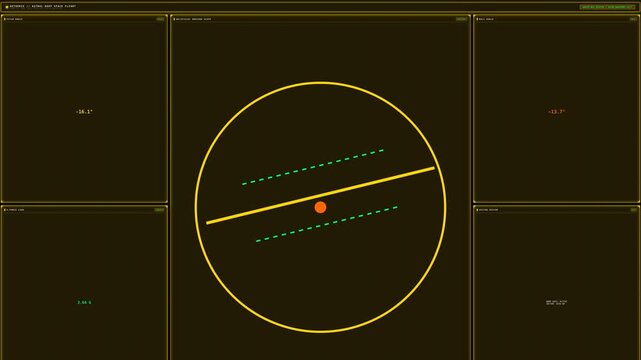This screenshot has width=641, height=360.
Task: Click the solid yellow horizon line
Action: pos(320,195)
